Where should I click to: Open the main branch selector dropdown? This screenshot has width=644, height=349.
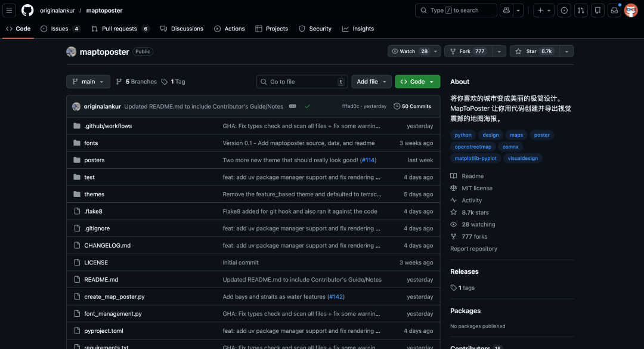(88, 81)
